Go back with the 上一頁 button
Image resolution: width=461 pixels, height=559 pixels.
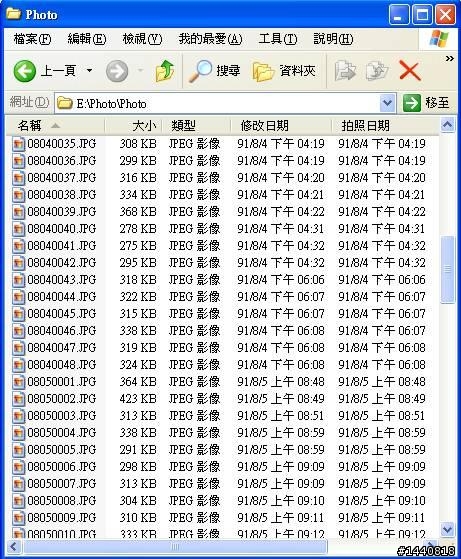pyautogui.click(x=45, y=71)
